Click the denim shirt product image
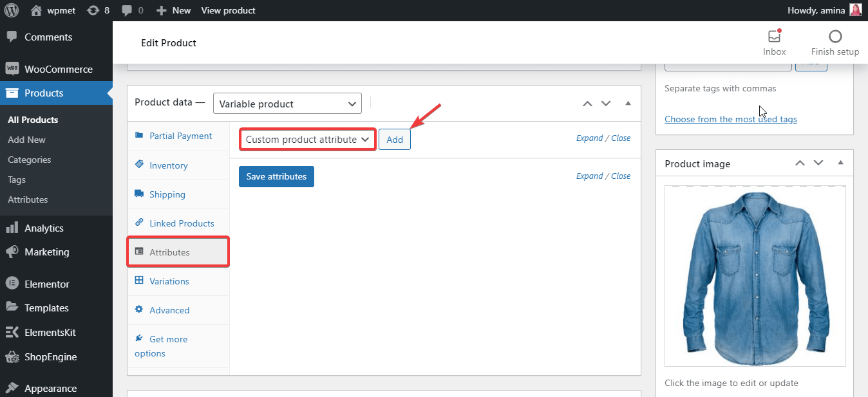 pos(755,275)
